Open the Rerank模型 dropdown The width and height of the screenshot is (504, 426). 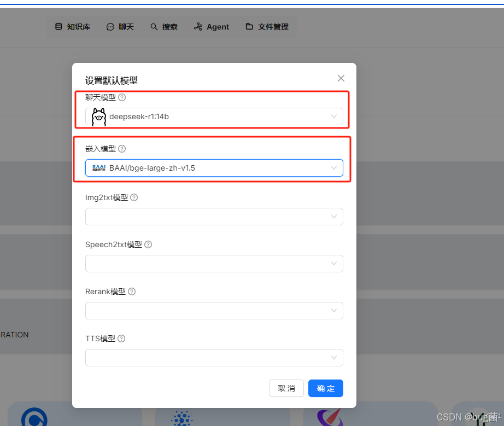point(214,310)
